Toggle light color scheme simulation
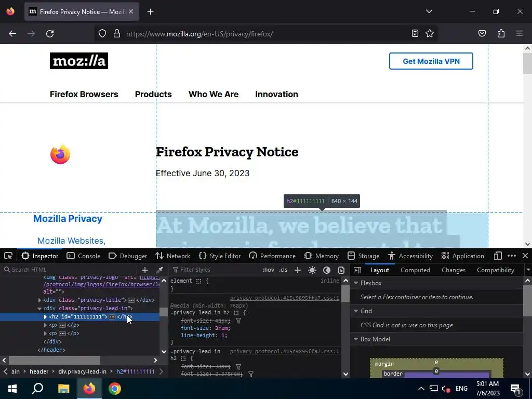 pyautogui.click(x=312, y=270)
